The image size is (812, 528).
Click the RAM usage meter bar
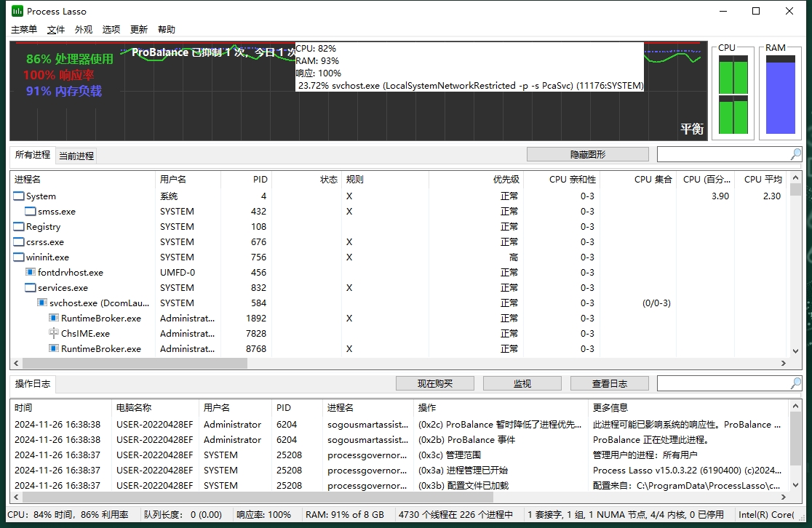[781, 95]
